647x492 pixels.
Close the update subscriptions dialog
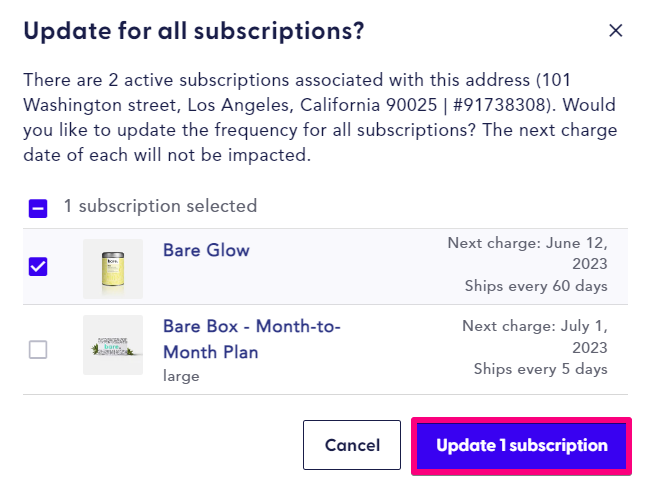pyautogui.click(x=615, y=31)
